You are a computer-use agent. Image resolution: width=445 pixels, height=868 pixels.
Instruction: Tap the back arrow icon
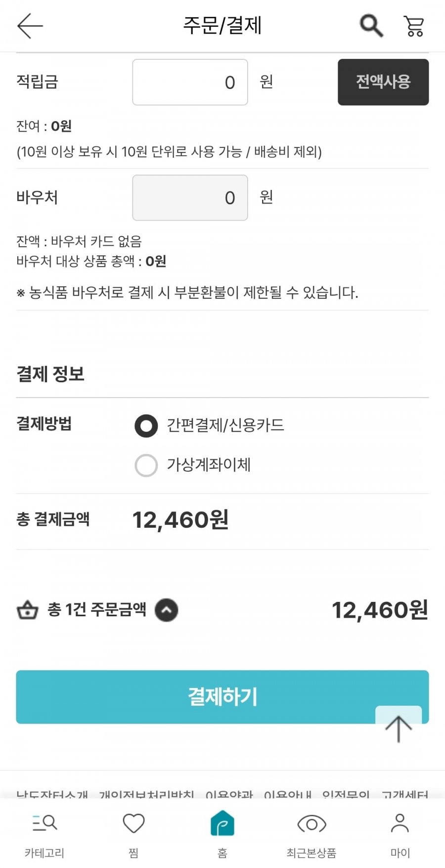click(30, 26)
